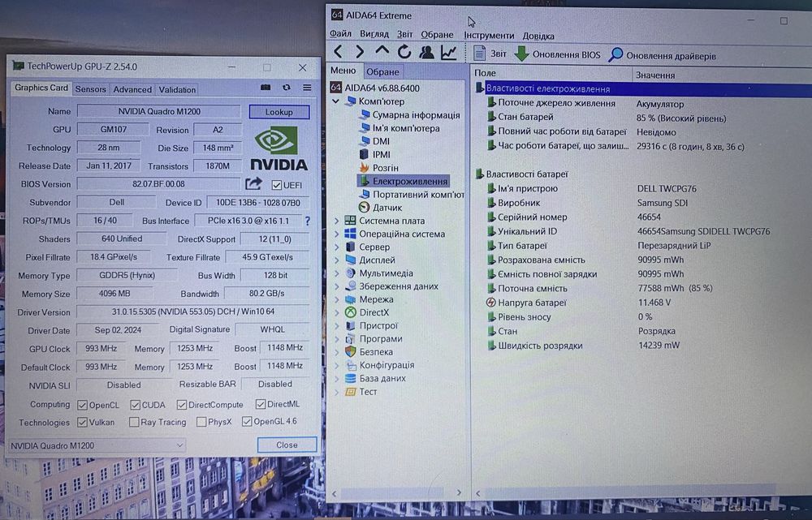Expand the Дисплей tree node

point(337,260)
